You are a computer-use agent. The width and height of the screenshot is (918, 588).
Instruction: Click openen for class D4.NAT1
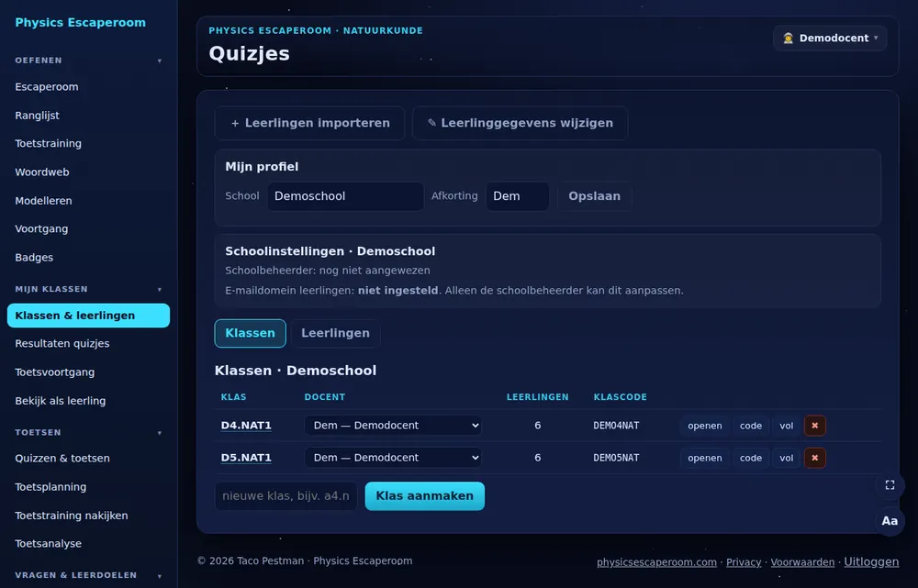(x=705, y=426)
